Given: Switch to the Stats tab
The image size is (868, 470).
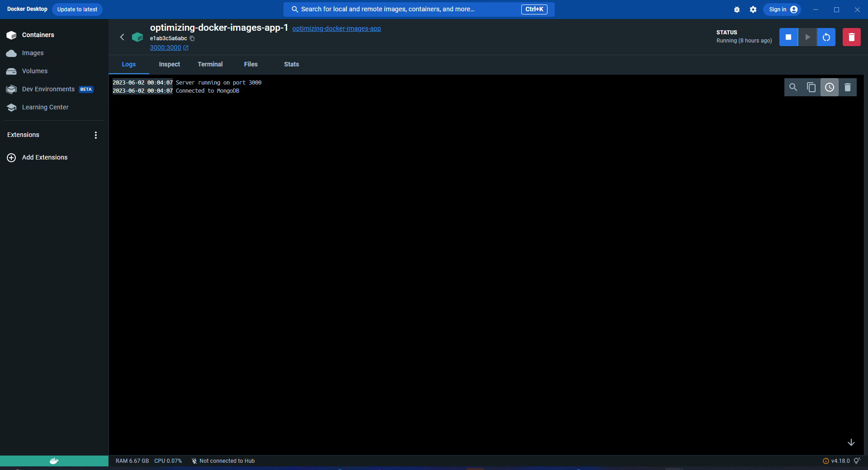Looking at the screenshot, I should (292, 65).
